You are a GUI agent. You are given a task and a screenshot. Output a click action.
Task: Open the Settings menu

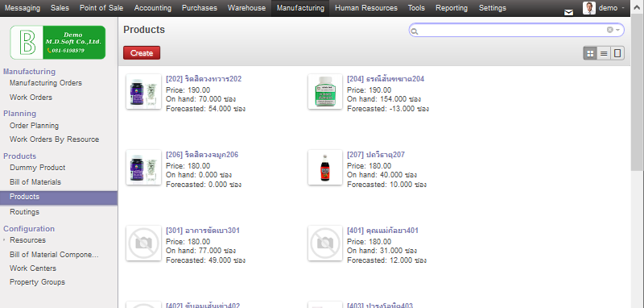[x=493, y=8]
